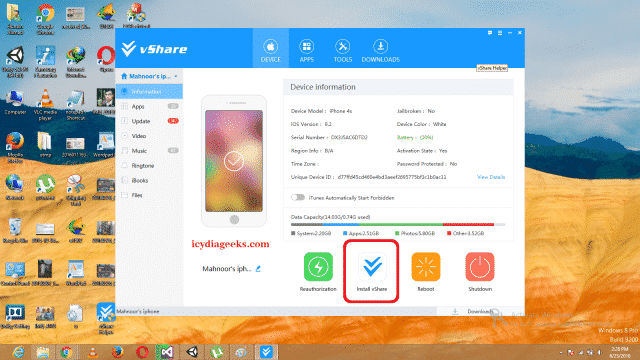Open Unity from the taskbar
Image resolution: width=640 pixels, height=360 pixels.
pyautogui.click(x=192, y=352)
